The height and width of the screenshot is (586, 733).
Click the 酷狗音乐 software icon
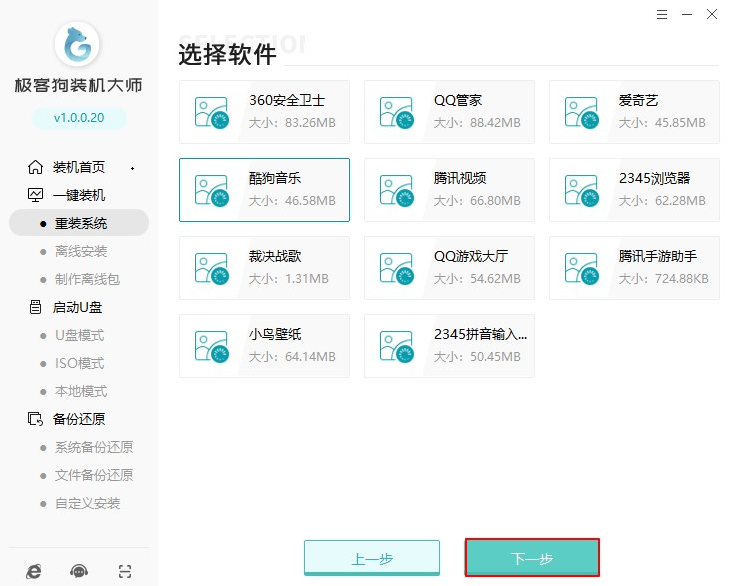coord(212,190)
